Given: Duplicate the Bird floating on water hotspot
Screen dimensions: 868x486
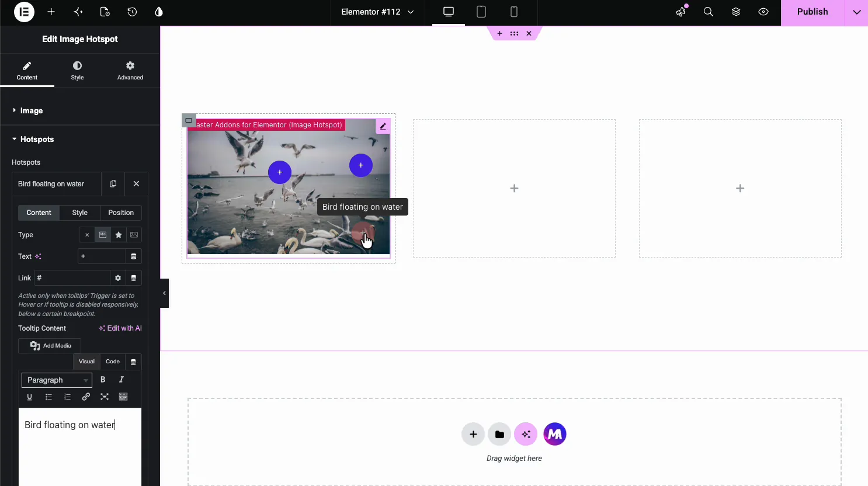Looking at the screenshot, I should click(x=113, y=184).
